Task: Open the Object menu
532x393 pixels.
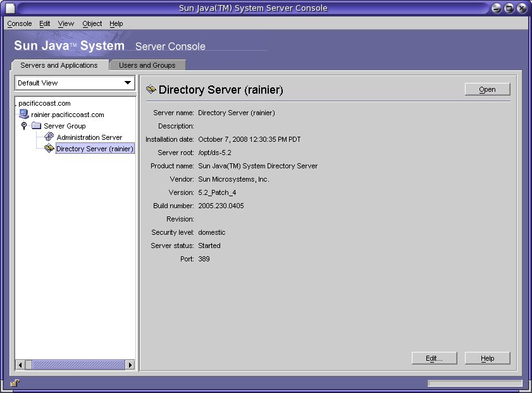Action: point(92,23)
